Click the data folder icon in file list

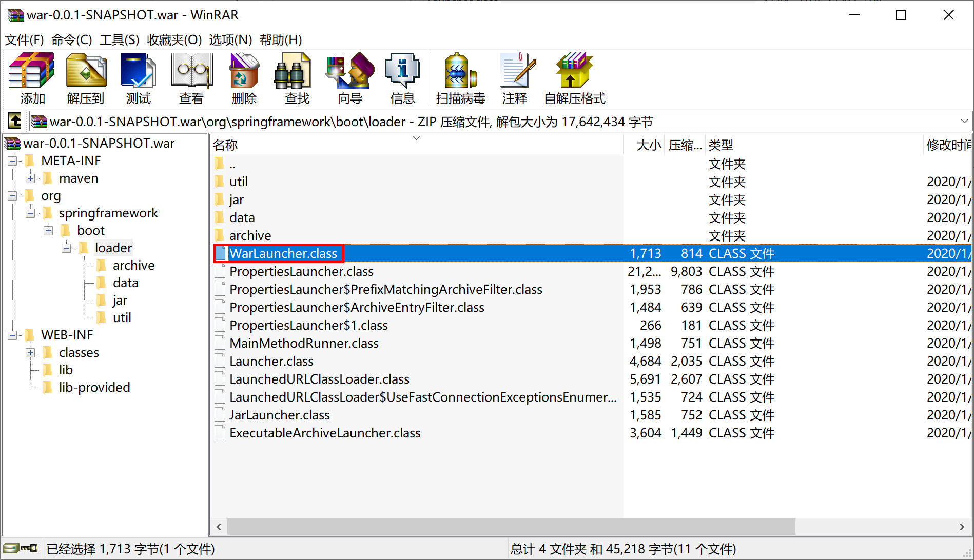220,217
